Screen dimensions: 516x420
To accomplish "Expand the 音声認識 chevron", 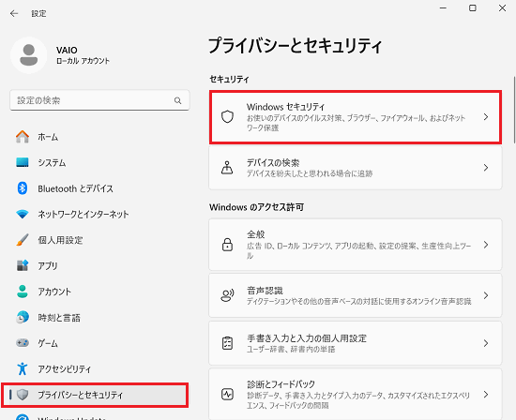I will 486,295.
